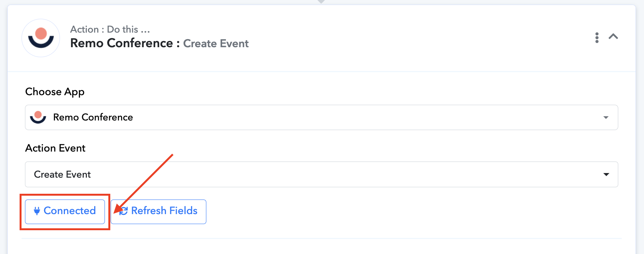
Task: Click the Action Event label
Action: click(x=55, y=148)
